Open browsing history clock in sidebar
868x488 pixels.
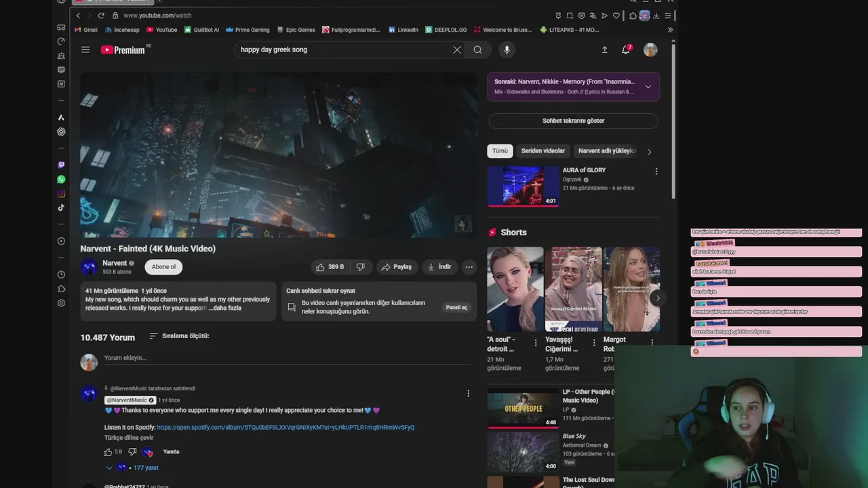click(61, 274)
